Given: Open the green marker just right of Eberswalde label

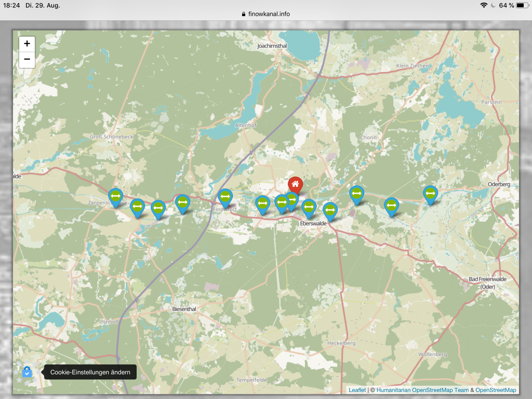Looking at the screenshot, I should [x=330, y=210].
